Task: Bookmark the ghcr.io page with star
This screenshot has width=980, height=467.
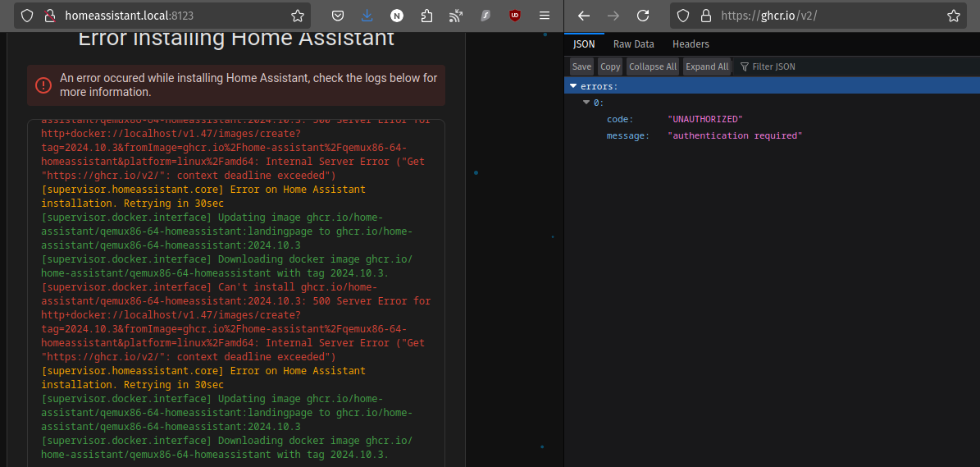Action: point(953,16)
